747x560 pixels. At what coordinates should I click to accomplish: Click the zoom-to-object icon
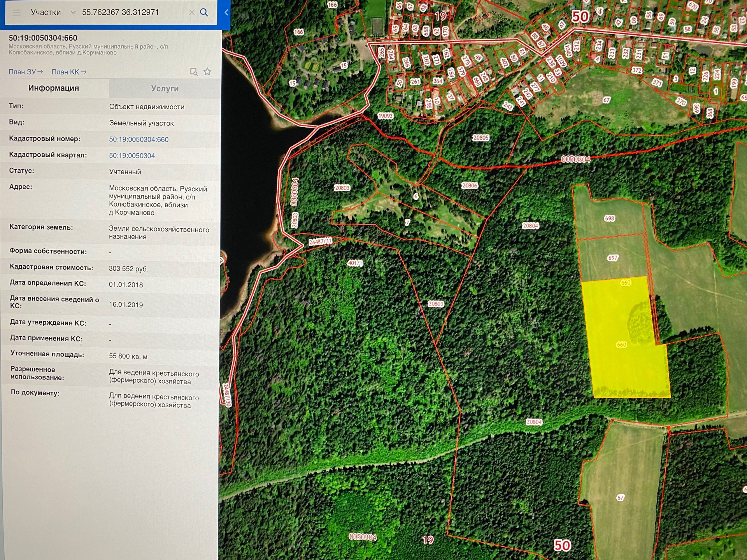pyautogui.click(x=194, y=72)
